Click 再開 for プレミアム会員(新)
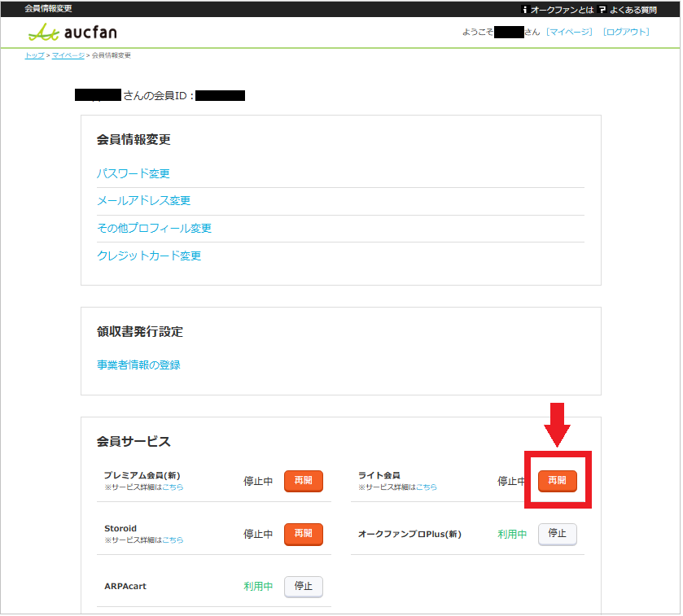 [x=304, y=481]
